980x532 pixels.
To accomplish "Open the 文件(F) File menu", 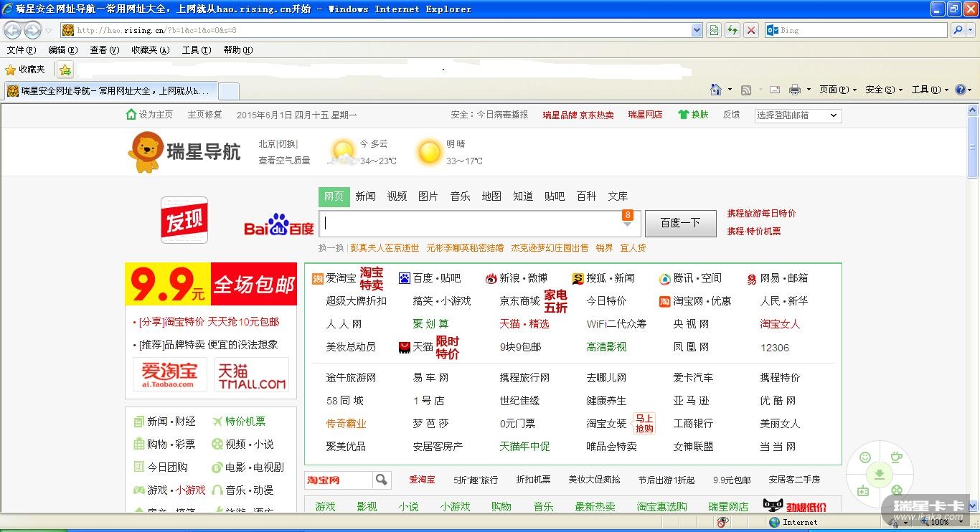I will [21, 50].
